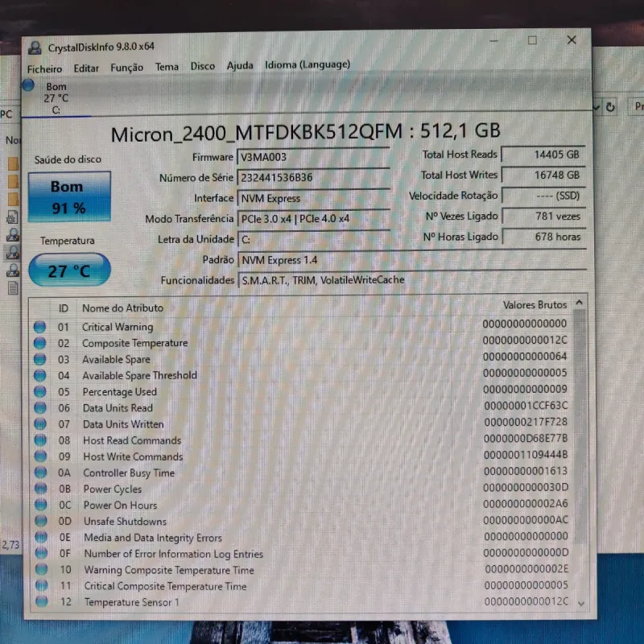Viewport: 644px width, 644px height.
Task: Click status icon of Power Cycles row
Action: point(41,489)
